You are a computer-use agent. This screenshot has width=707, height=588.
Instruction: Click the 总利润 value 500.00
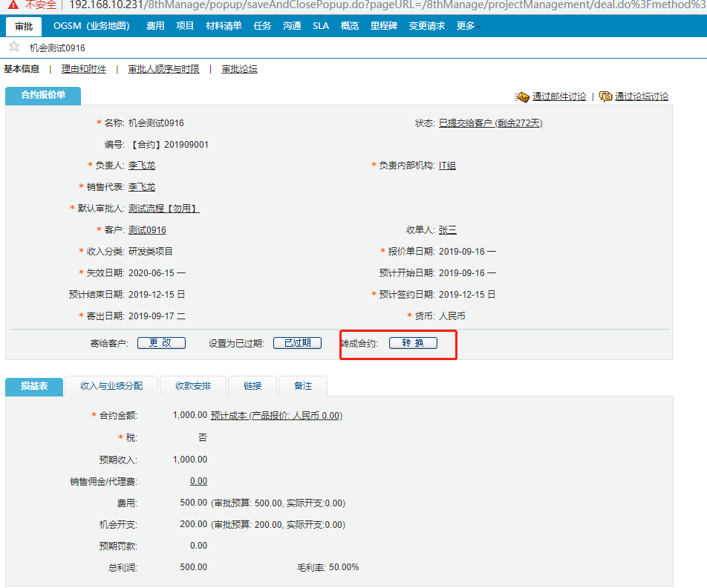pyautogui.click(x=193, y=567)
